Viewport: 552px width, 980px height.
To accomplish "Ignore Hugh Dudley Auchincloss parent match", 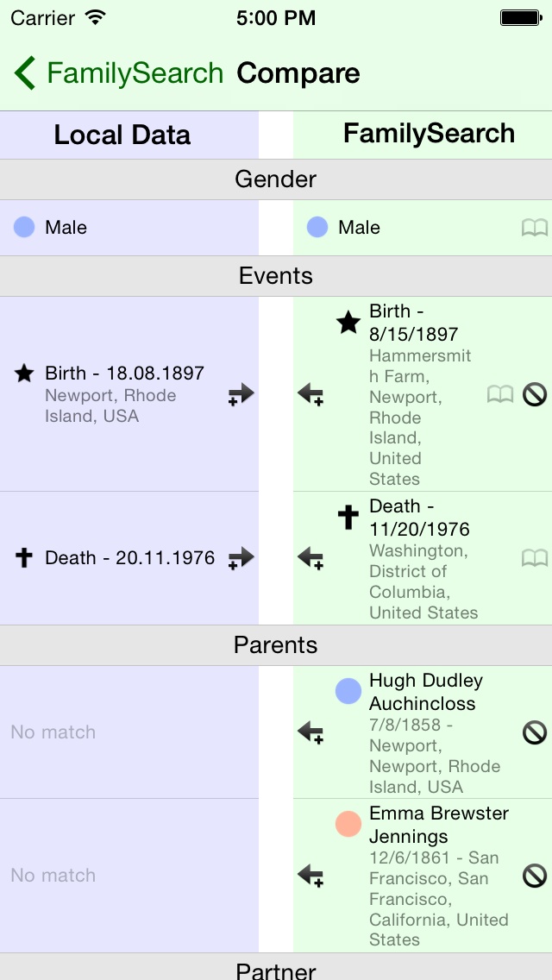I will 535,732.
